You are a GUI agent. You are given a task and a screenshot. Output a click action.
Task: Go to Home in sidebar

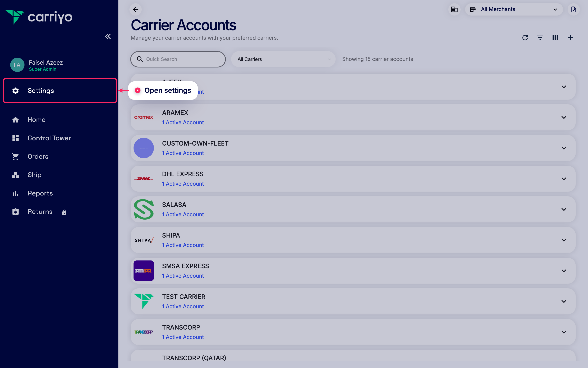37,120
